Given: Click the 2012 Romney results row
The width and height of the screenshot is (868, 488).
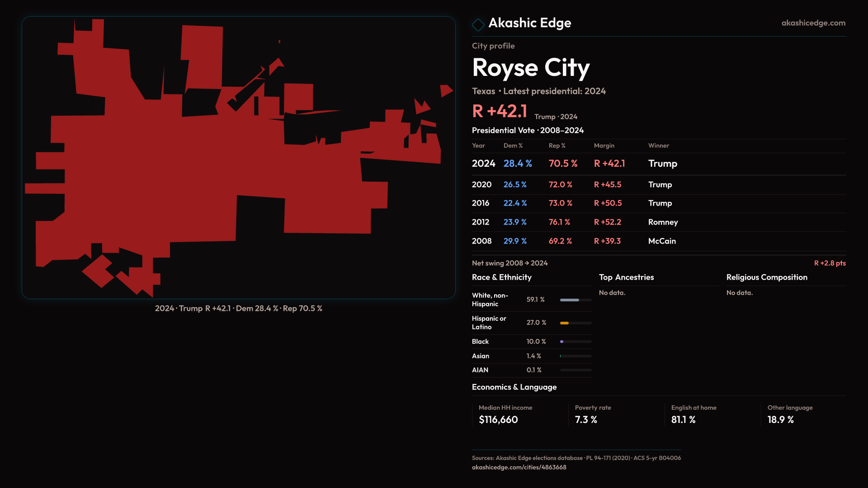Looking at the screenshot, I should click(x=658, y=222).
